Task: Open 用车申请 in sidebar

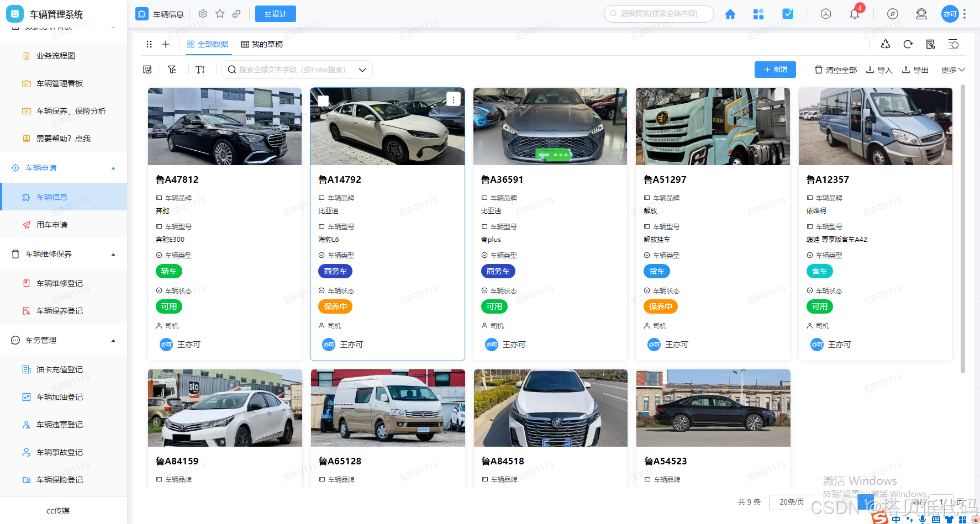Action: tap(52, 225)
